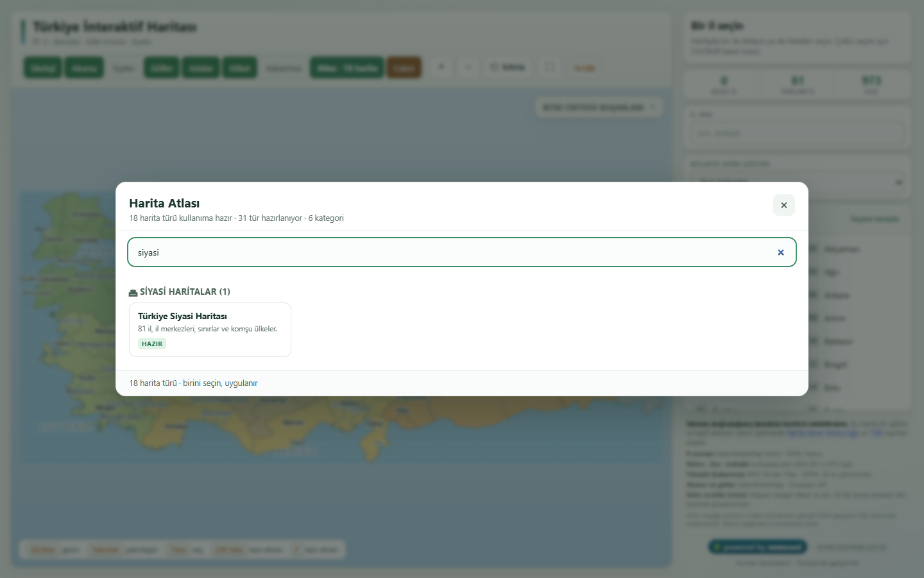Select the Türkiye Siyasi Haritası card

point(210,329)
